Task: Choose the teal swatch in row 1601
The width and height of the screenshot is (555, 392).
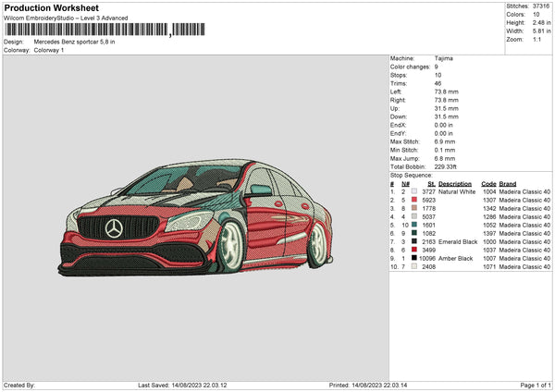Action: pos(414,225)
